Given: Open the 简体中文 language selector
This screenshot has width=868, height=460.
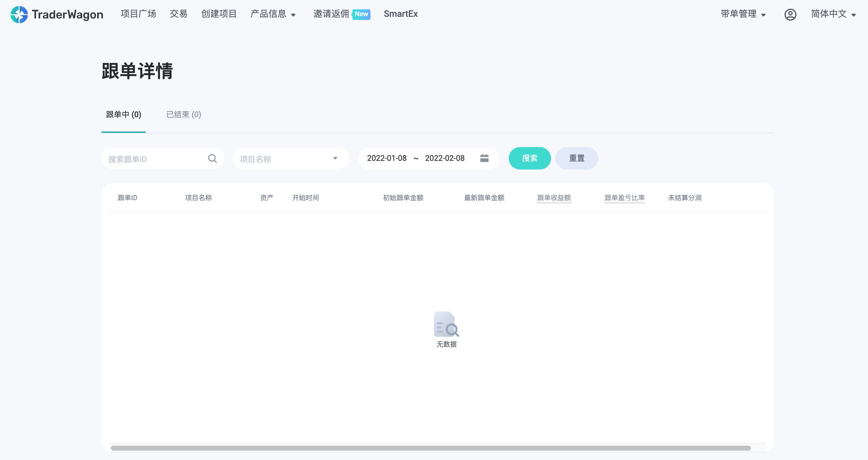Looking at the screenshot, I should 832,14.
